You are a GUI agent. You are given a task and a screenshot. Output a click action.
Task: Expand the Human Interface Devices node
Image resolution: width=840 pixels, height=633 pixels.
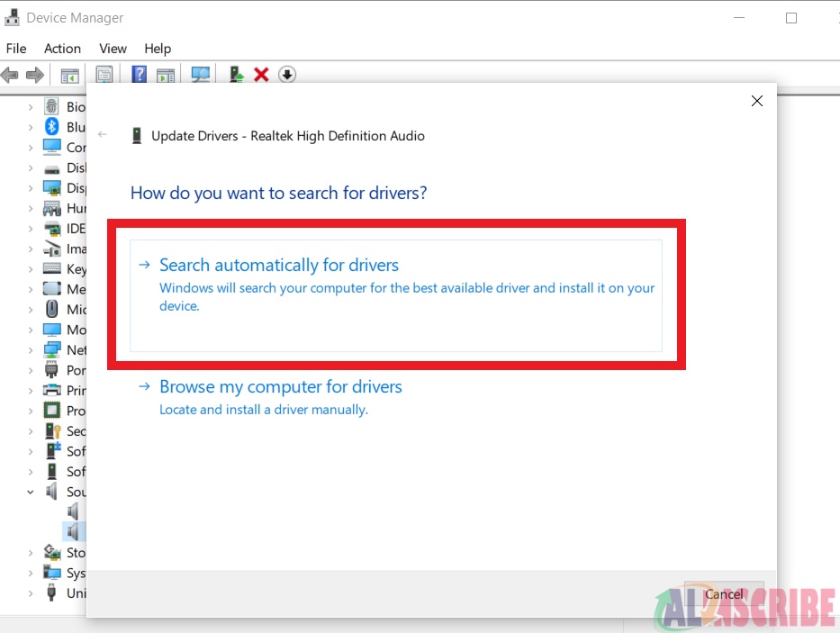(31, 209)
